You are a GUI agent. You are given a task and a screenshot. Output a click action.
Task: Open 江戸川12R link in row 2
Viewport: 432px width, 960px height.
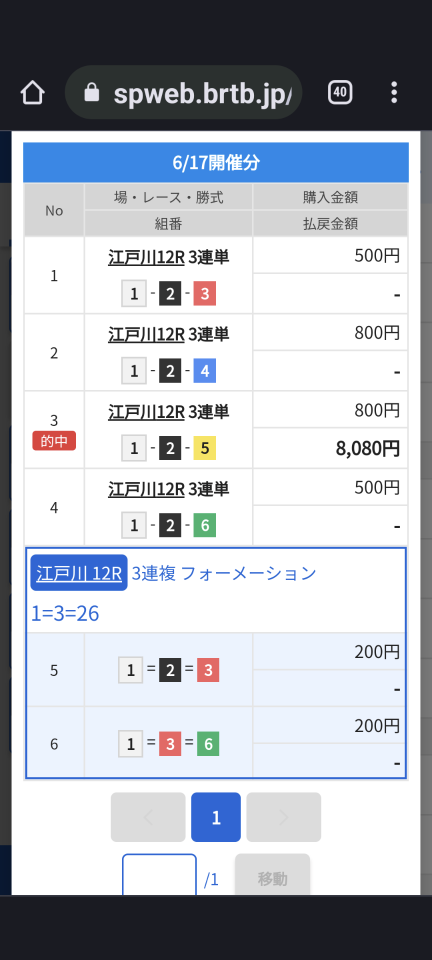146,334
